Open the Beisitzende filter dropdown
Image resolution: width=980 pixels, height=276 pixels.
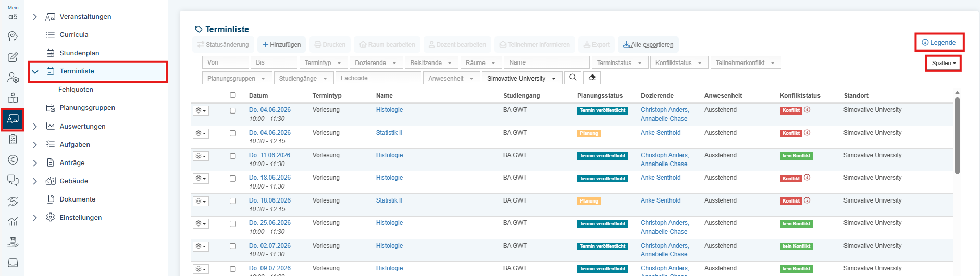pyautogui.click(x=431, y=62)
